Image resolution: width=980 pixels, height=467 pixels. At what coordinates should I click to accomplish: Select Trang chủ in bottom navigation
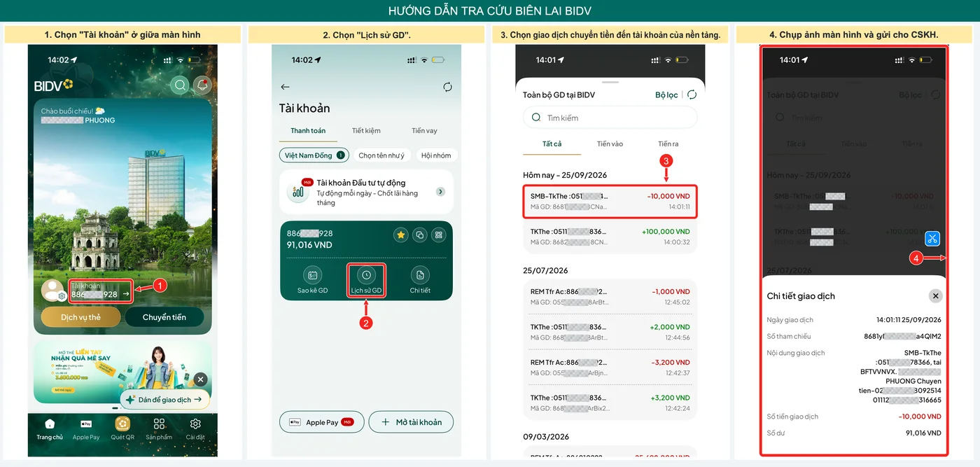pos(50,429)
